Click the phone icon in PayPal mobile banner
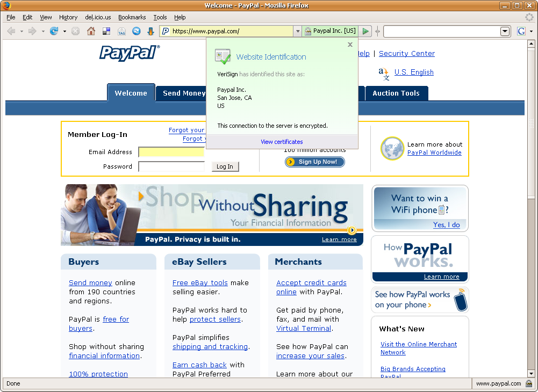This screenshot has width=538, height=392. pyautogui.click(x=460, y=300)
